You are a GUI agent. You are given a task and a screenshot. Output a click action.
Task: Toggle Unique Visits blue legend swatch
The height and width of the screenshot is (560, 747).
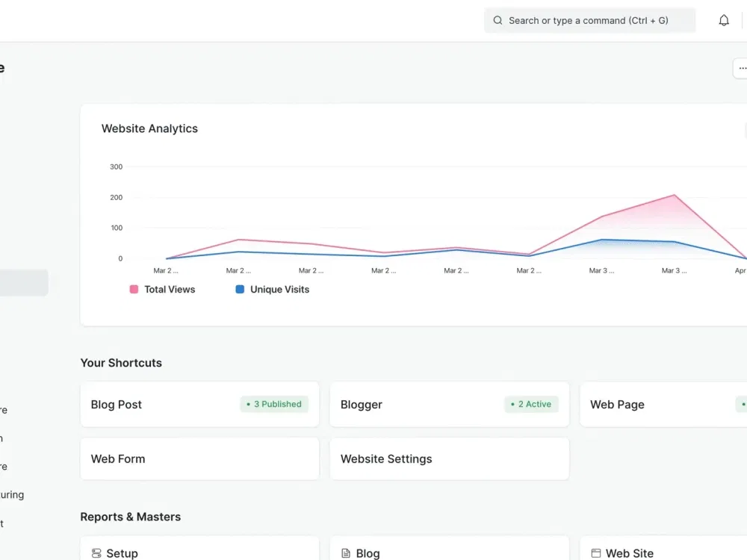pyautogui.click(x=240, y=290)
